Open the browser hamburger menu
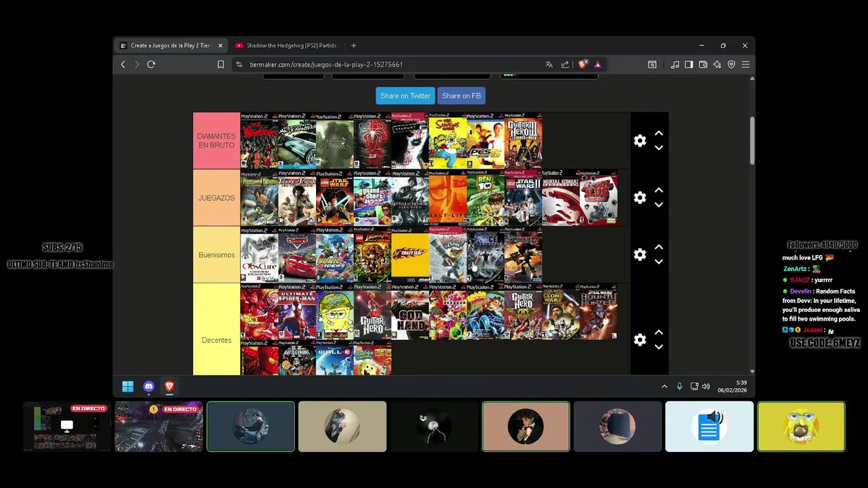868x488 pixels. tap(745, 64)
